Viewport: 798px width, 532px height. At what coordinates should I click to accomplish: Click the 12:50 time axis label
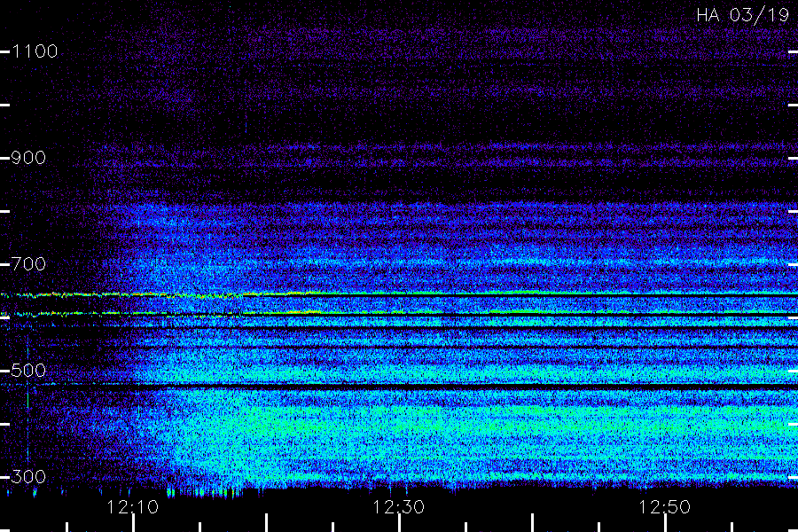pyautogui.click(x=665, y=507)
